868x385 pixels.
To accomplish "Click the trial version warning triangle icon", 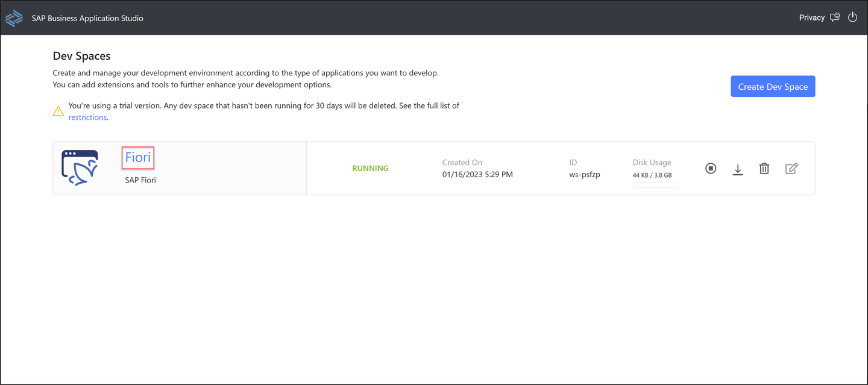I will [x=58, y=111].
